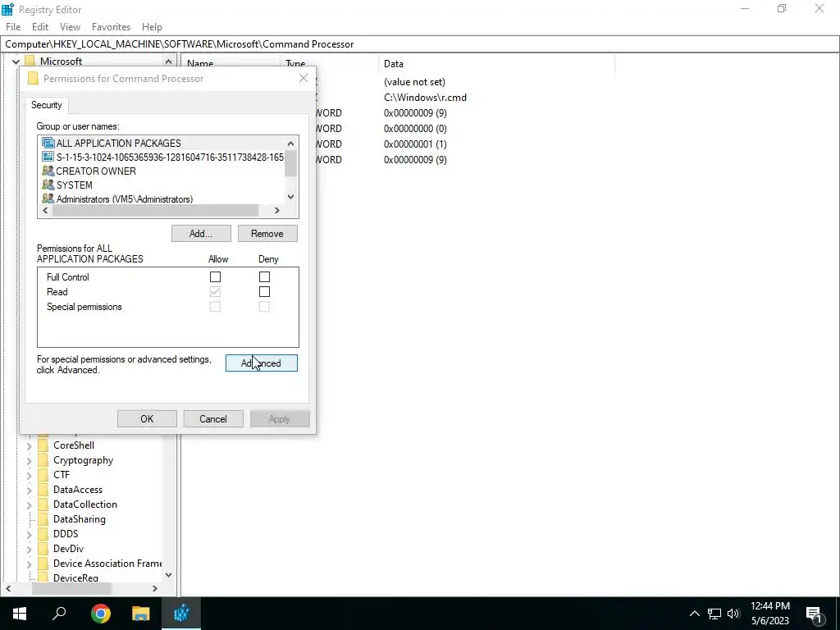840x630 pixels.
Task: Click the Registry Editor app icon in title bar
Action: pyautogui.click(x=7, y=9)
